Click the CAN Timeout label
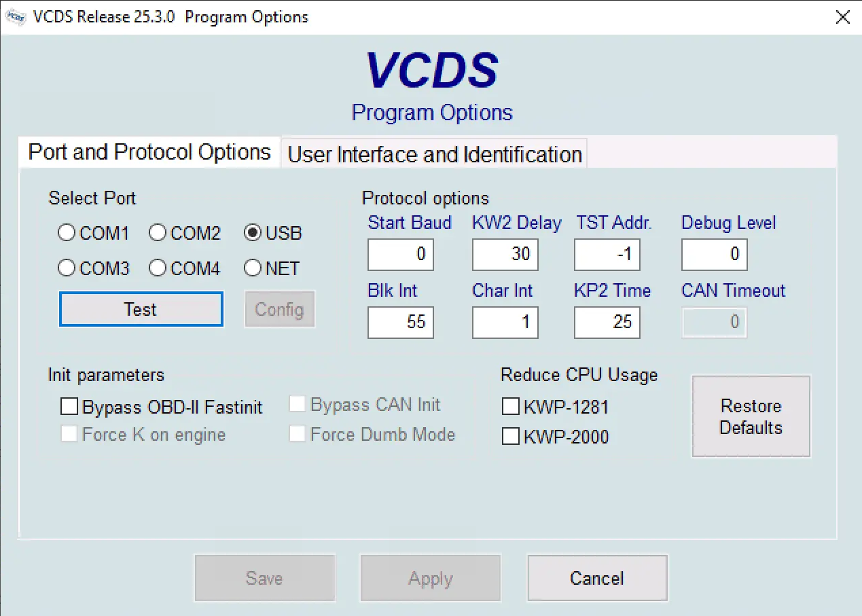862x616 pixels. (x=734, y=291)
